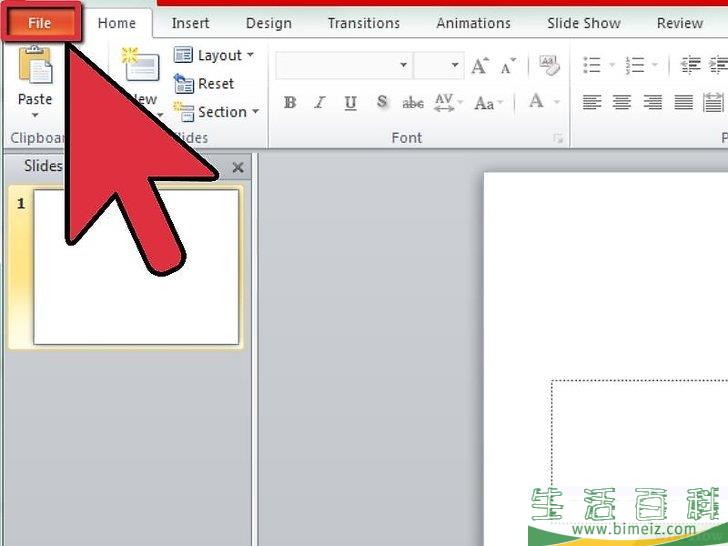The image size is (728, 546).
Task: Center-align text using the Center icon
Action: (x=622, y=102)
